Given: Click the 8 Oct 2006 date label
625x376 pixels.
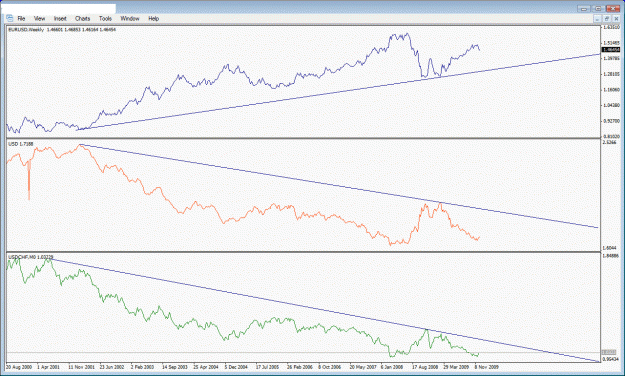Looking at the screenshot, I should (x=330, y=367).
